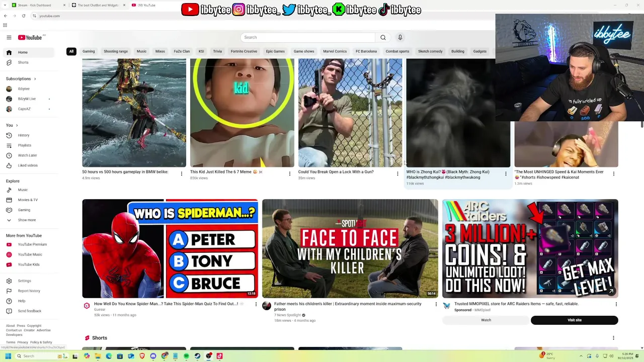The height and width of the screenshot is (362, 644).
Task: Explore Movies & TV category
Action: coord(29,200)
